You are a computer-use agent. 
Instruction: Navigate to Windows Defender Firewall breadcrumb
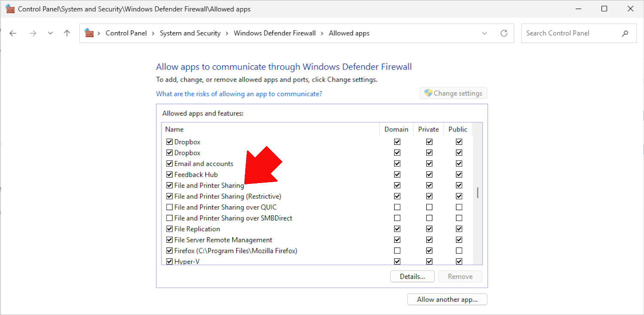pyautogui.click(x=274, y=33)
